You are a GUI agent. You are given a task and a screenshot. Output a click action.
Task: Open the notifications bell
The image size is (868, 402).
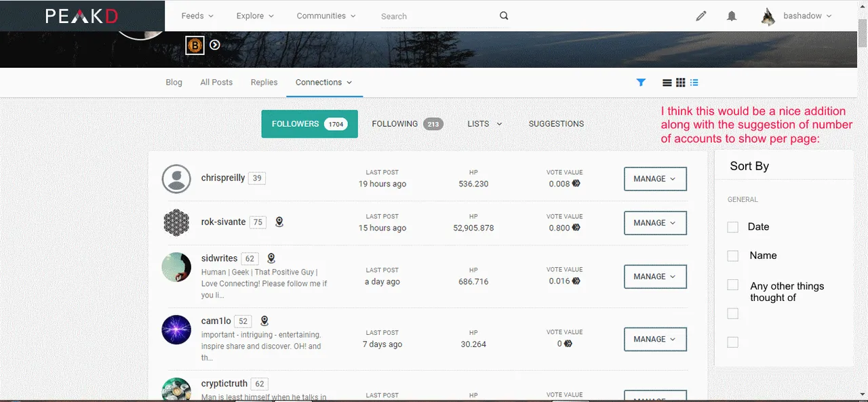tap(732, 16)
